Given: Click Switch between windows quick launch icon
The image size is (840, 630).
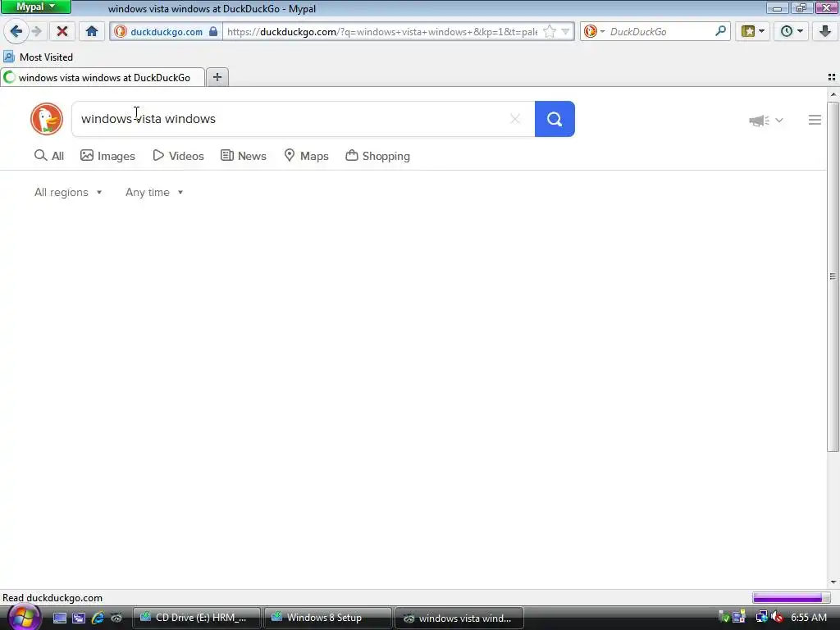Looking at the screenshot, I should click(x=79, y=618).
